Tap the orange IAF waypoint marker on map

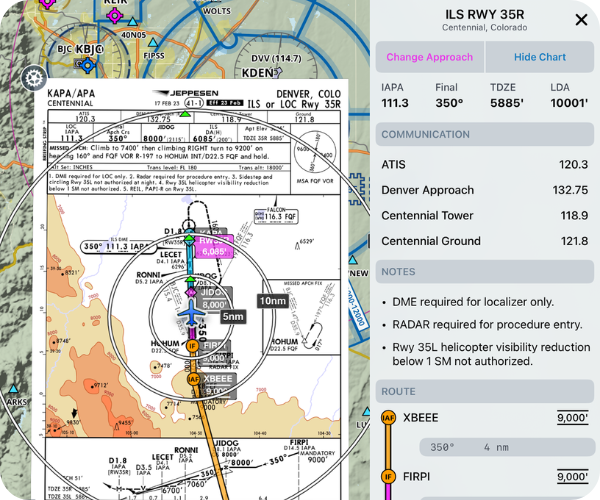pyautogui.click(x=194, y=379)
